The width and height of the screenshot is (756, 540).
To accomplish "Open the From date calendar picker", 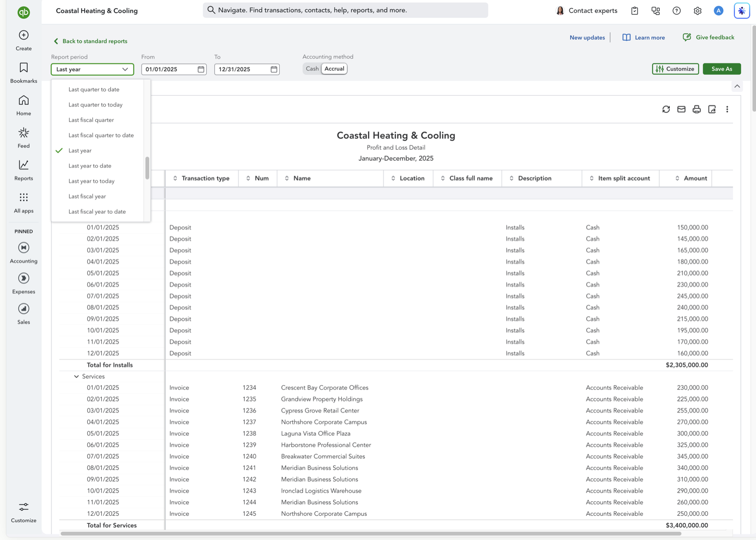I will click(201, 69).
